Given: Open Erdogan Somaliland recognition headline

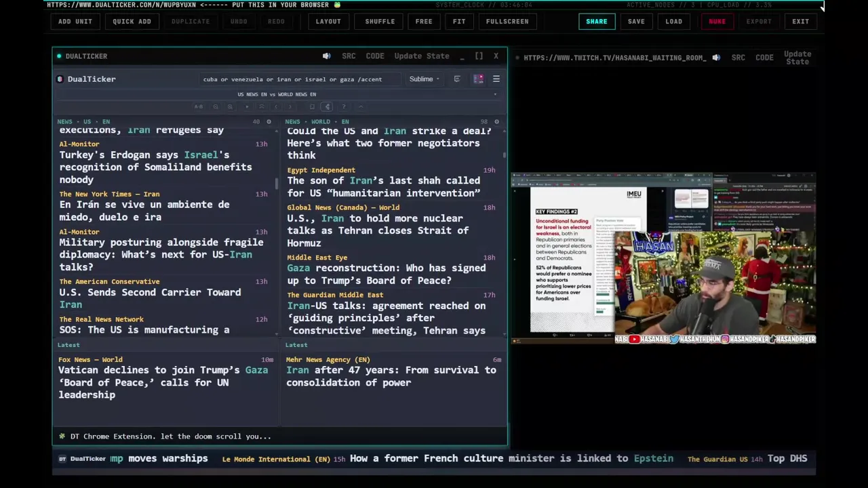Looking at the screenshot, I should click(155, 167).
